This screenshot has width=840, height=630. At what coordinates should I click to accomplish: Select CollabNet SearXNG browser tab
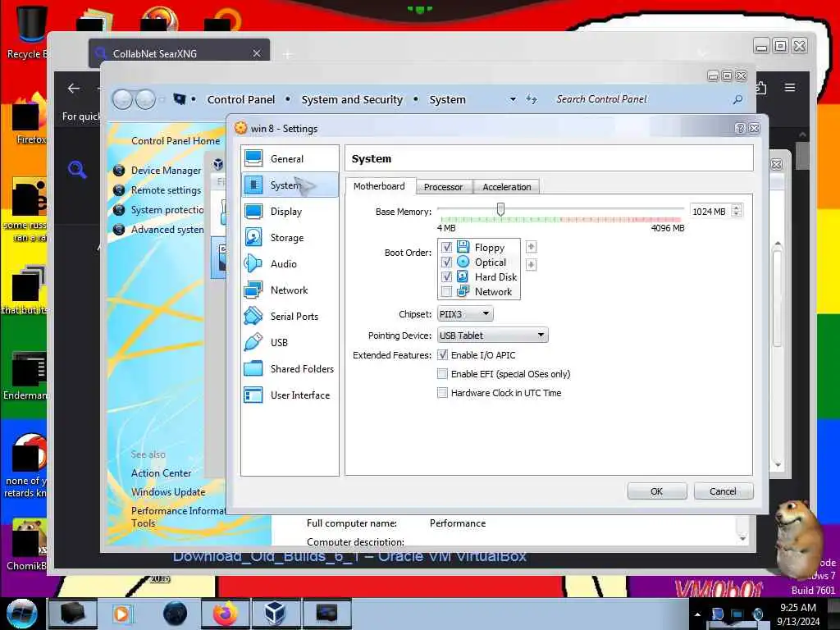[180, 53]
